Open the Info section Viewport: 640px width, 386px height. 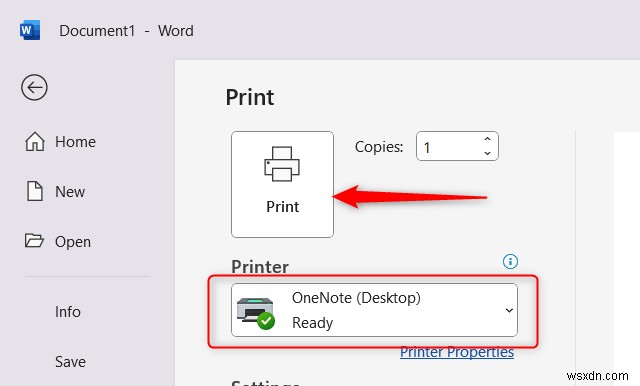tap(68, 312)
